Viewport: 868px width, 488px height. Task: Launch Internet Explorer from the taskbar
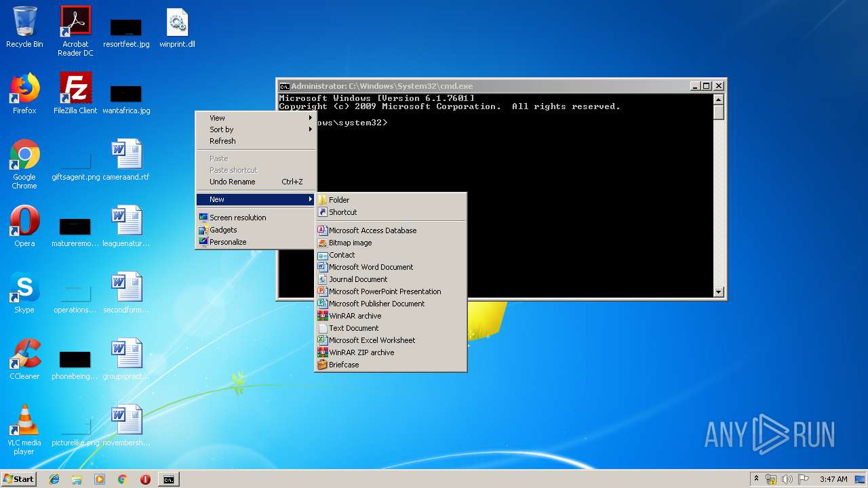coord(54,479)
